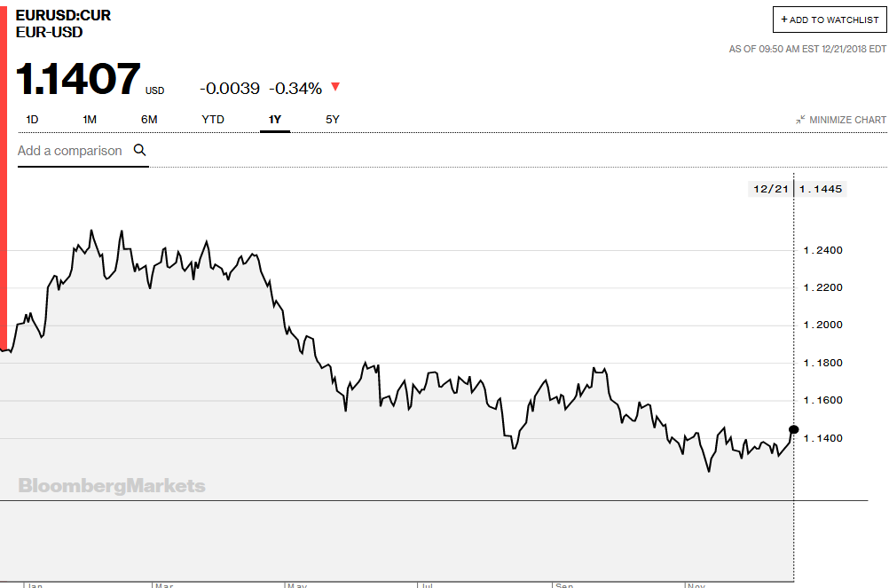Image resolution: width=889 pixels, height=588 pixels.
Task: Show the 6M chart range
Action: click(149, 119)
